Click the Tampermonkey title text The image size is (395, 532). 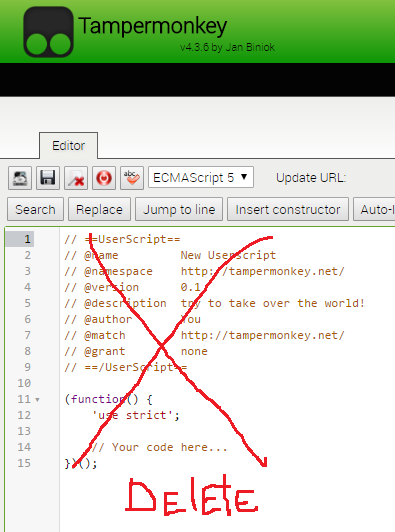[x=153, y=26]
